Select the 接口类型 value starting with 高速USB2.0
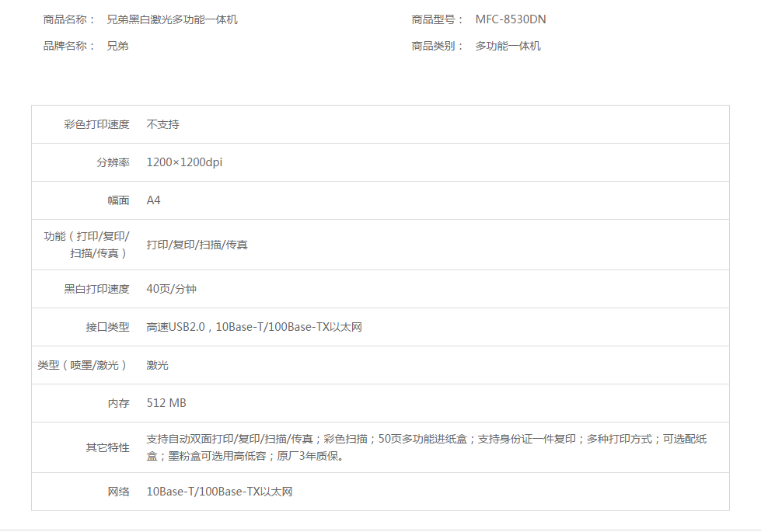This screenshot has height=532, width=761. [x=254, y=327]
